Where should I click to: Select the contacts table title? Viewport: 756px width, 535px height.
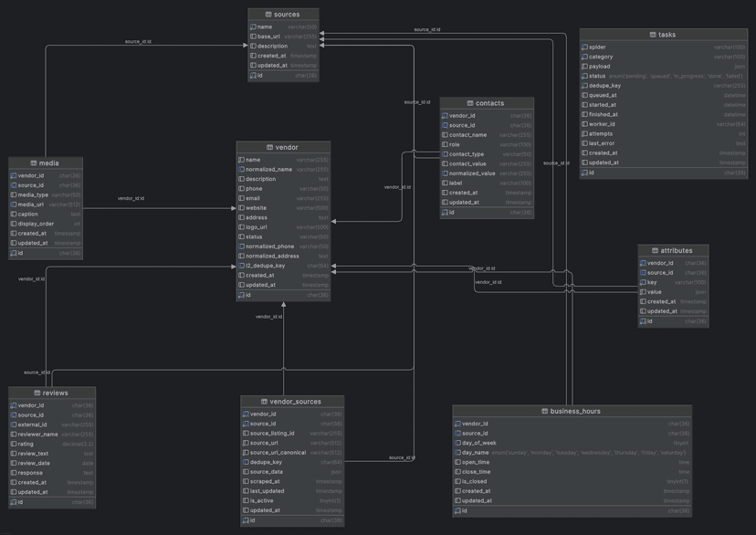pyautogui.click(x=487, y=103)
